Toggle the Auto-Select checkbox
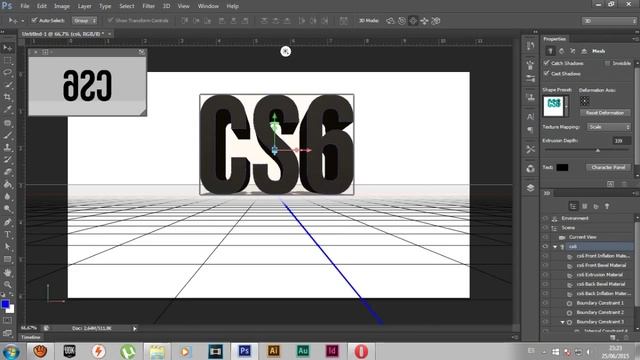The height and width of the screenshot is (360, 640). tap(34, 20)
